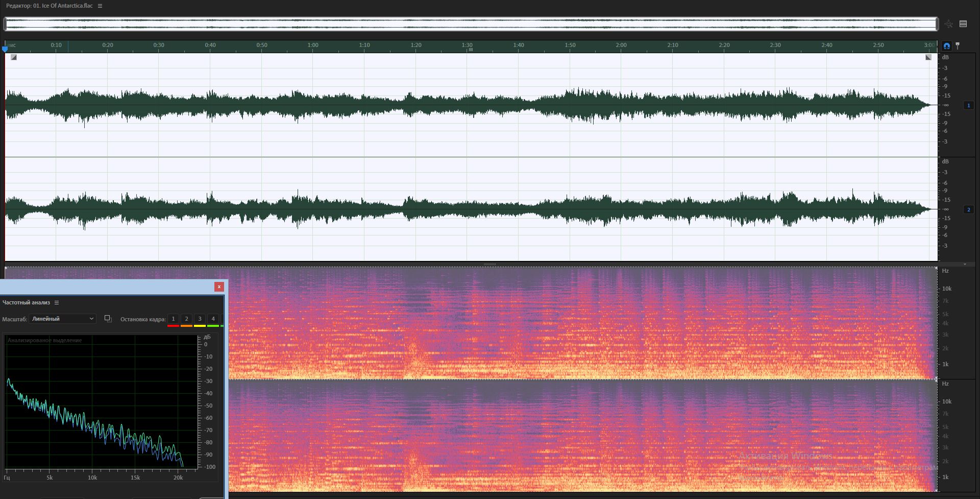Image resolution: width=980 pixels, height=499 pixels.
Task: Toggle channel 2 enable button
Action: pyautogui.click(x=968, y=209)
